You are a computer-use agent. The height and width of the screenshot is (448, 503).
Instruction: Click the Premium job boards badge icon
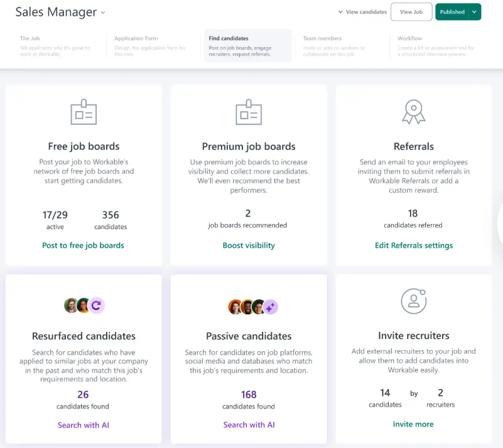click(249, 112)
